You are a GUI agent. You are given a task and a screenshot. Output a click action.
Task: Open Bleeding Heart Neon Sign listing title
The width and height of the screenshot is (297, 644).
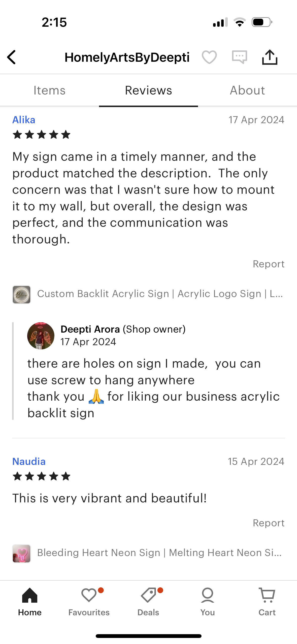159,553
